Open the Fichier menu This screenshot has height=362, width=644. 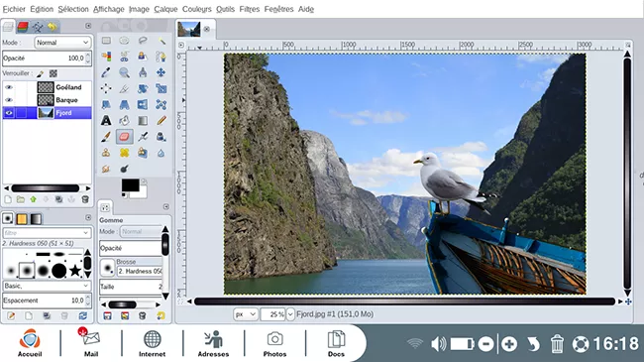(14, 9)
